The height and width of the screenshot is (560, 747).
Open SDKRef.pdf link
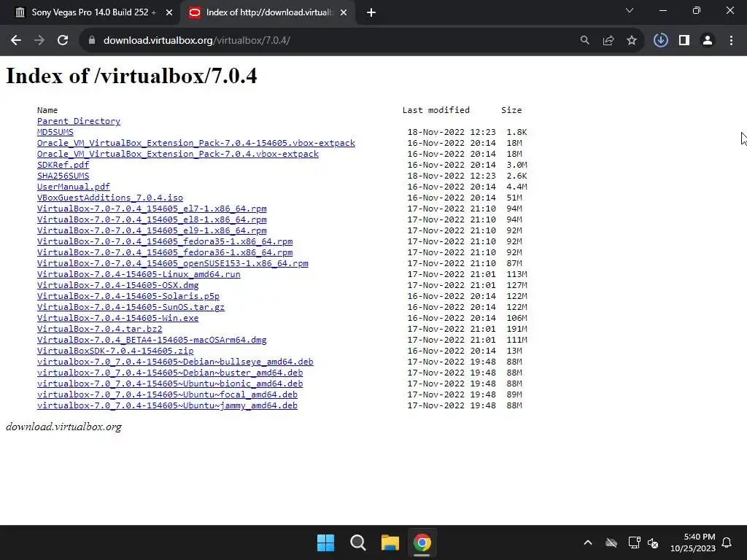tap(63, 165)
